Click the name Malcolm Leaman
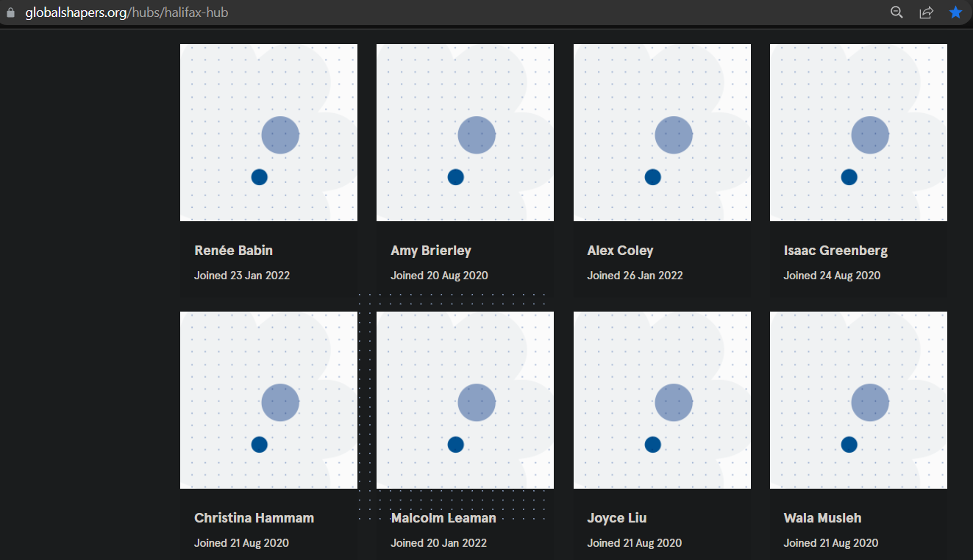 tap(443, 518)
